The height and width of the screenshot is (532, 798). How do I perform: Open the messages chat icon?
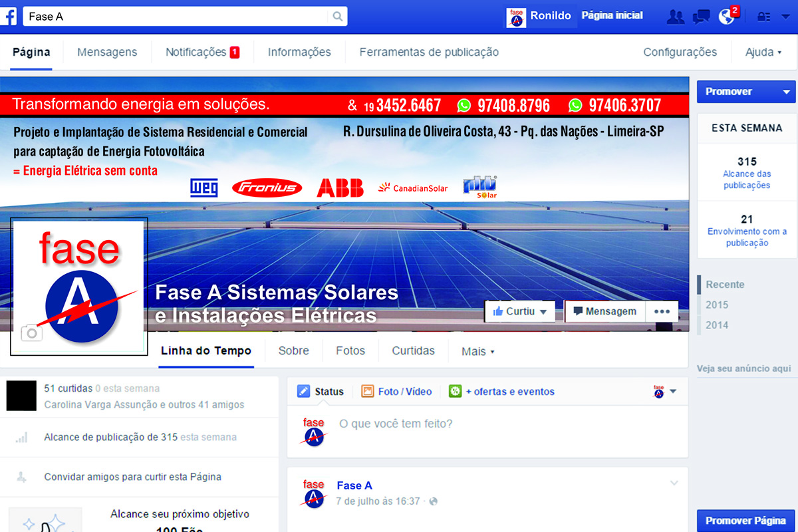click(701, 17)
